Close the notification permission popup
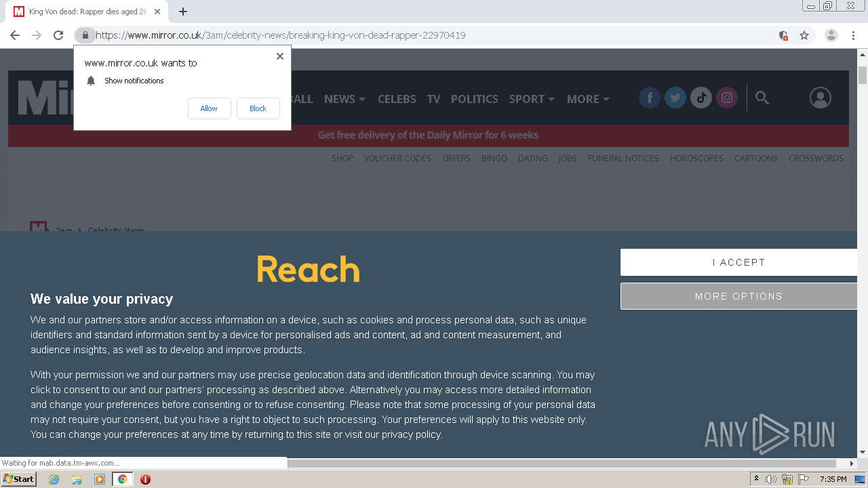 [280, 56]
